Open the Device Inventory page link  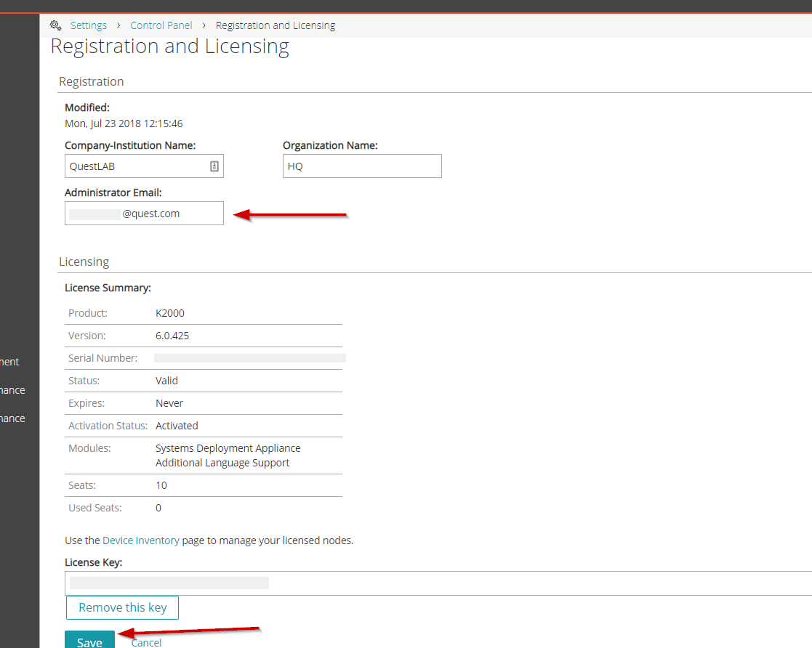(x=141, y=540)
